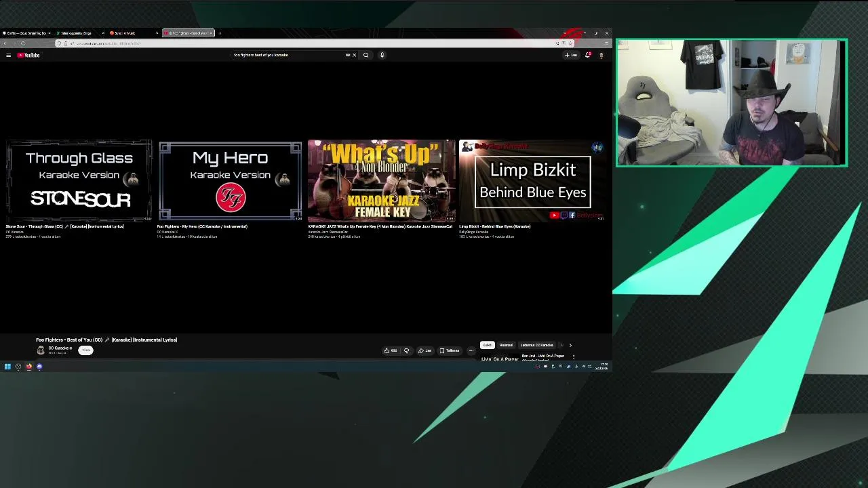Viewport: 868px width, 488px height.
Task: Open the YouTube notifications bell
Action: point(588,55)
